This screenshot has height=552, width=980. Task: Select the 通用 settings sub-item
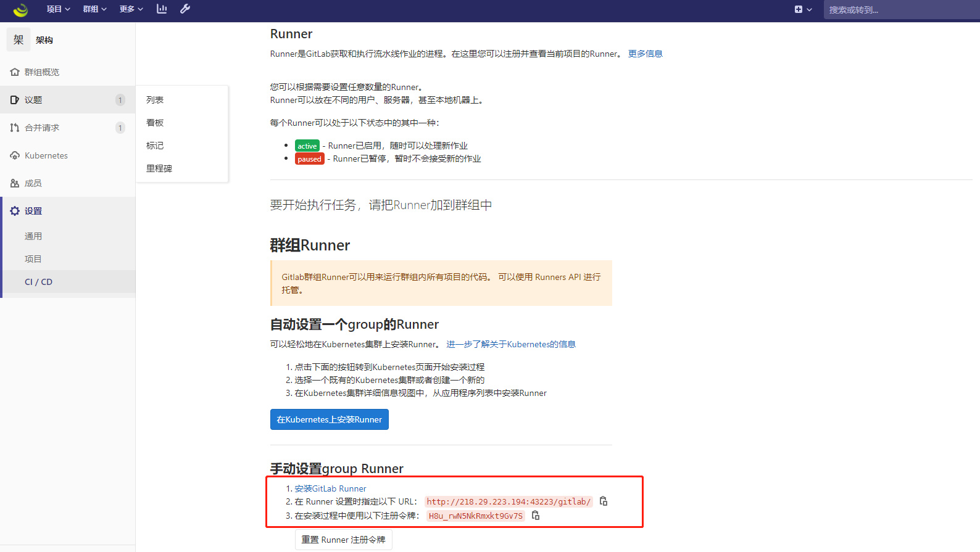[x=33, y=236]
